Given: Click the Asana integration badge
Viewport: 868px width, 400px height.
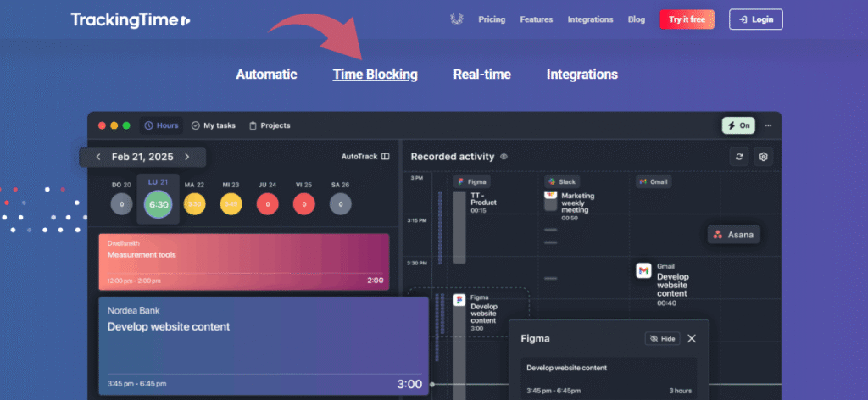Looking at the screenshot, I should [733, 235].
